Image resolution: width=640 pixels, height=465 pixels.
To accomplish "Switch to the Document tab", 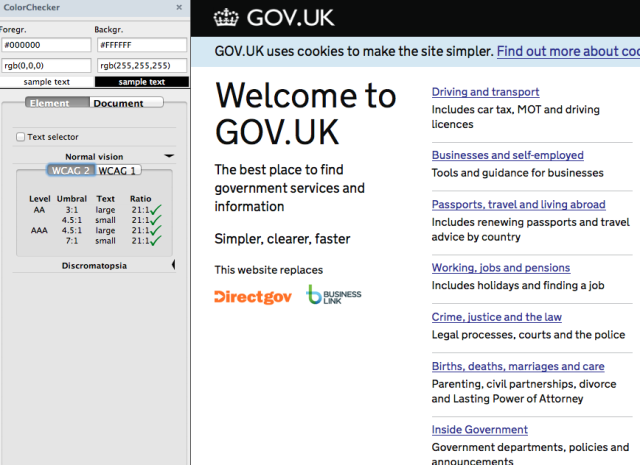I will point(126,103).
